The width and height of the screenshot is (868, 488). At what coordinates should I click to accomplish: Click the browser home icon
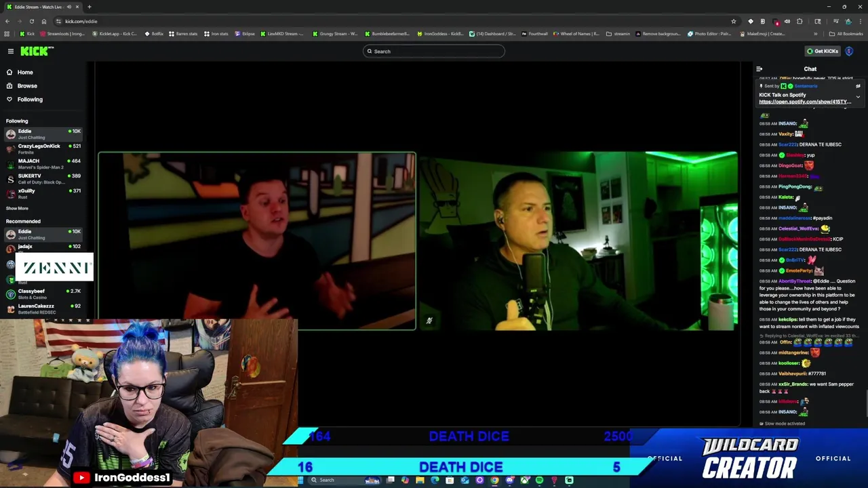tap(44, 21)
